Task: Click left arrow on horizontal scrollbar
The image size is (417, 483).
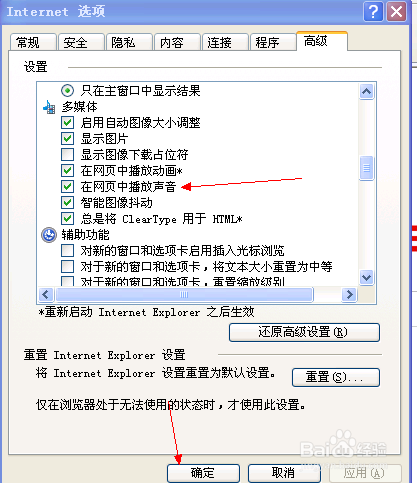Action: (x=46, y=295)
